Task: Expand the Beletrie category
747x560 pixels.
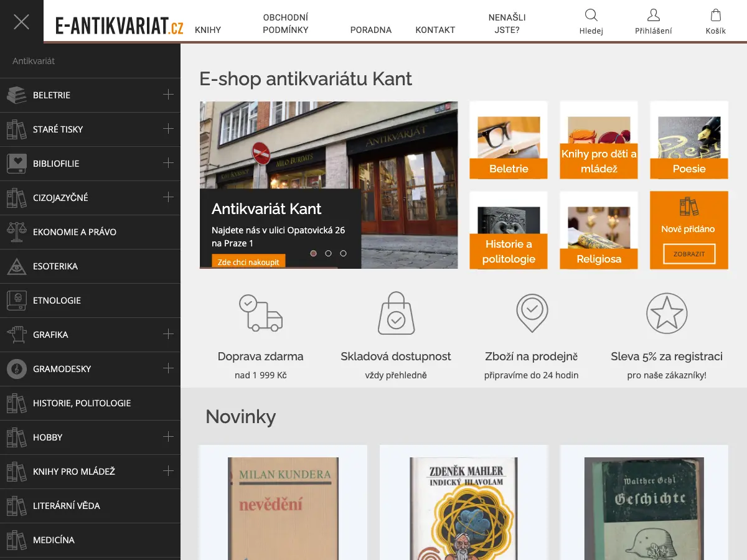Action: point(168,95)
